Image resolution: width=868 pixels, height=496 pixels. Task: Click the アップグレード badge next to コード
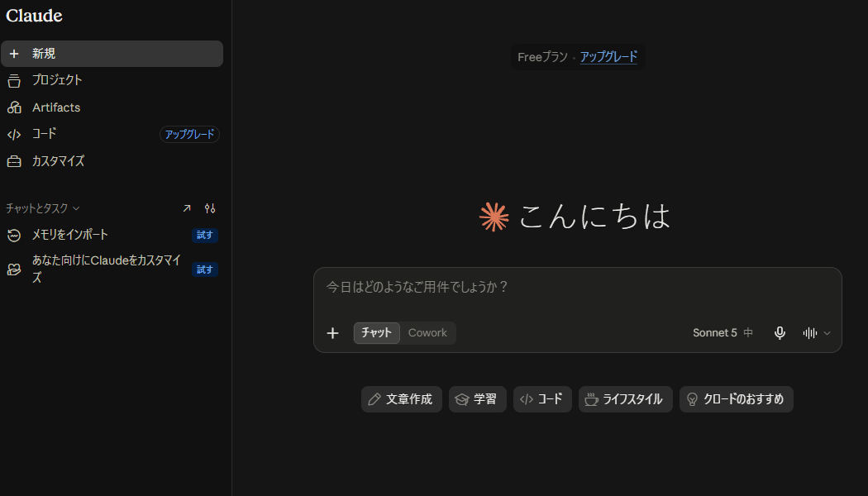coord(189,135)
